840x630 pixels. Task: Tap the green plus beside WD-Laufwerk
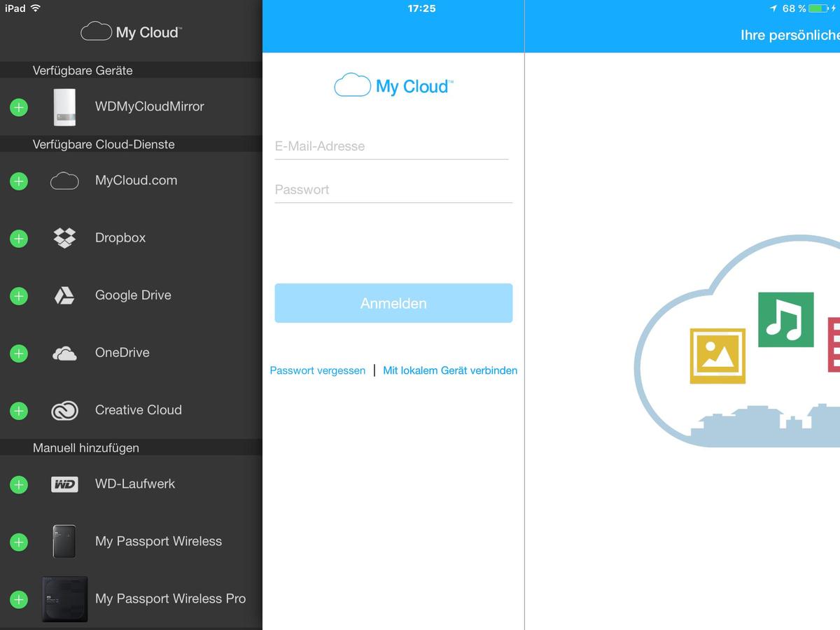19,484
